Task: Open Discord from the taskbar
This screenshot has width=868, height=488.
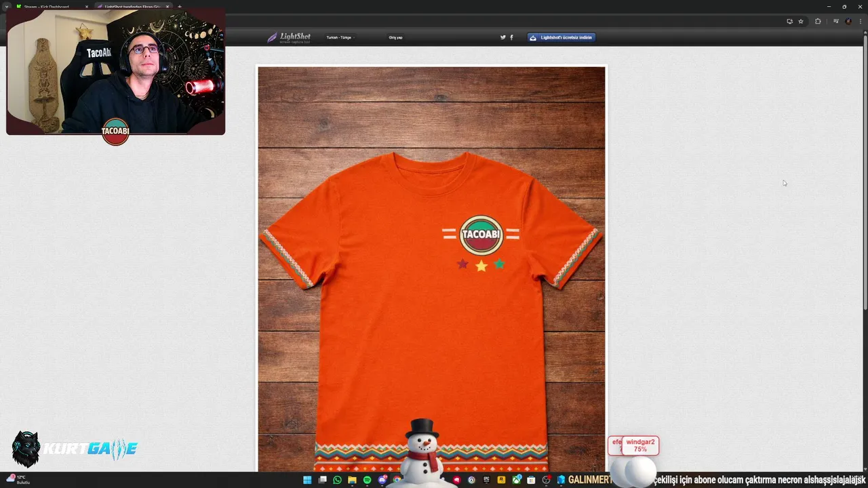Action: pyautogui.click(x=382, y=480)
